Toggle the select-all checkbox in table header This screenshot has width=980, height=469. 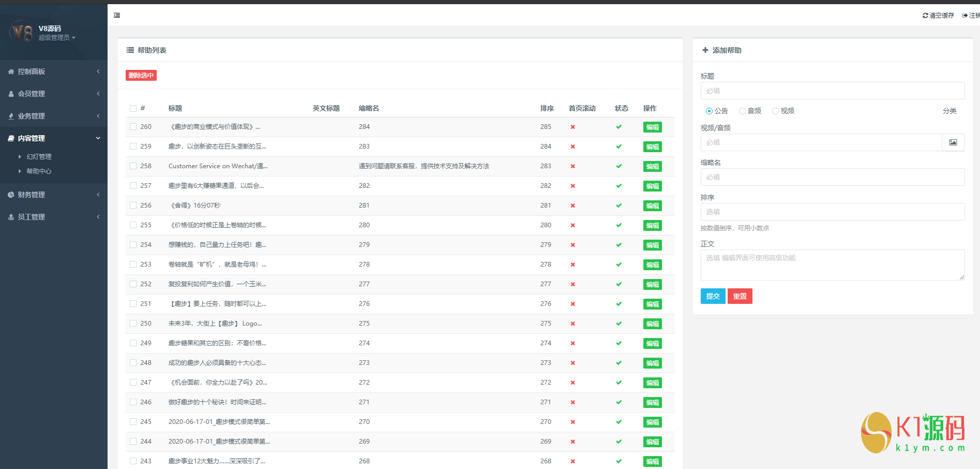(133, 109)
